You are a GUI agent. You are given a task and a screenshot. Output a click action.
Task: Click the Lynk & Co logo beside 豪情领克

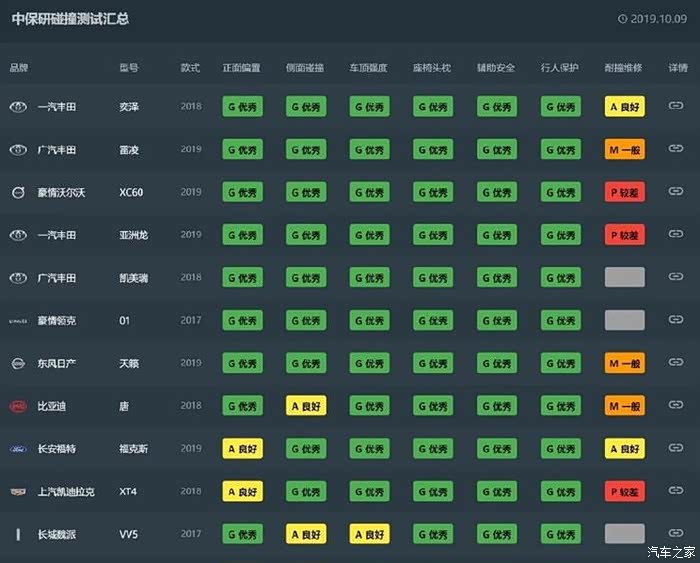18,320
